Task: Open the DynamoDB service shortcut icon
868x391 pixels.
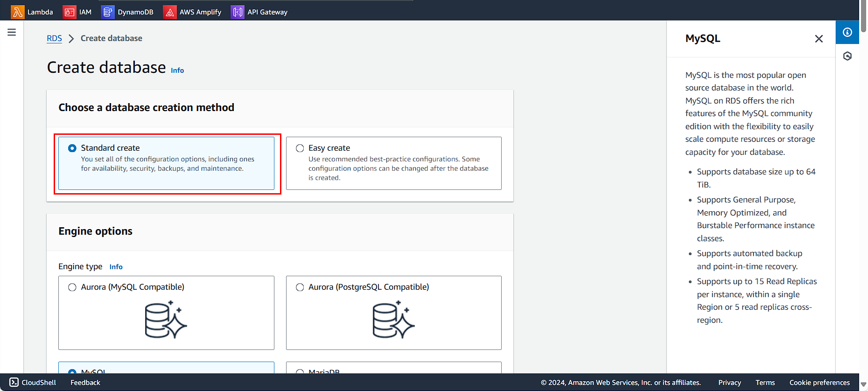Action: pyautogui.click(x=108, y=12)
